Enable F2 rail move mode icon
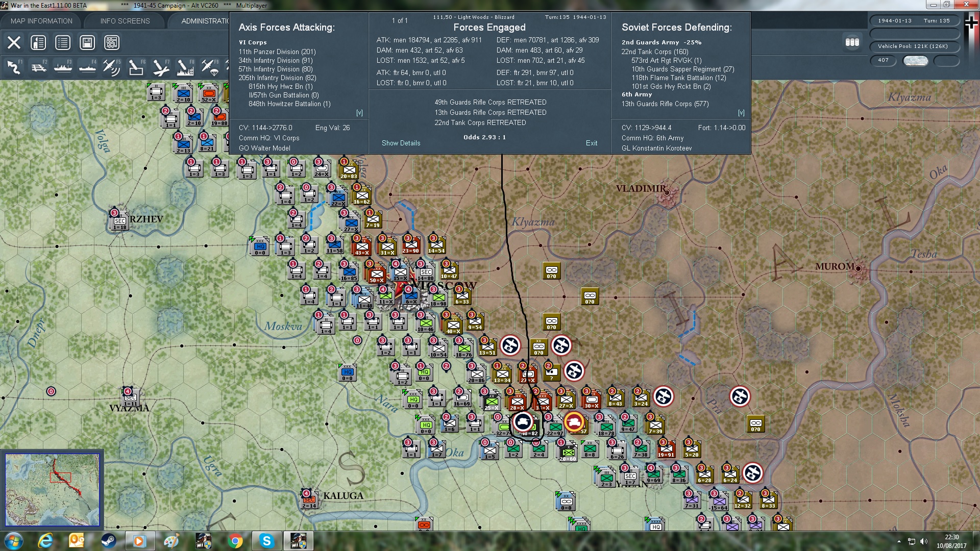Viewport: 980px width, 551px height. pyautogui.click(x=38, y=67)
